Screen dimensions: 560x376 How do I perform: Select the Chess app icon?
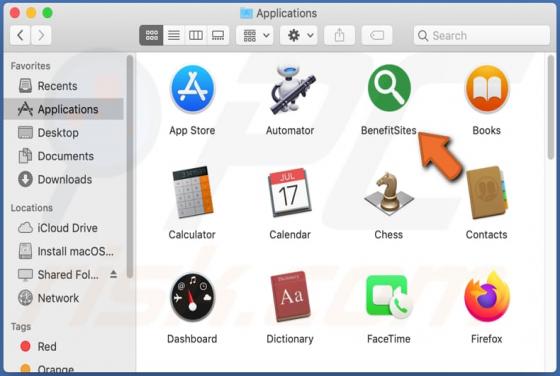pyautogui.click(x=389, y=194)
